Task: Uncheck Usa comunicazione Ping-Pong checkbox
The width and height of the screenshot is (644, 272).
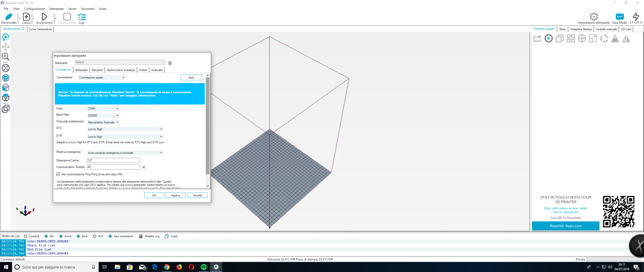Action: (x=58, y=174)
